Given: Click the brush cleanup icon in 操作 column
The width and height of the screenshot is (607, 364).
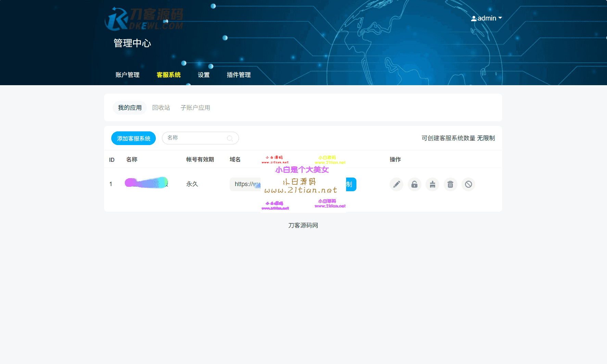Looking at the screenshot, I should pyautogui.click(x=432, y=184).
